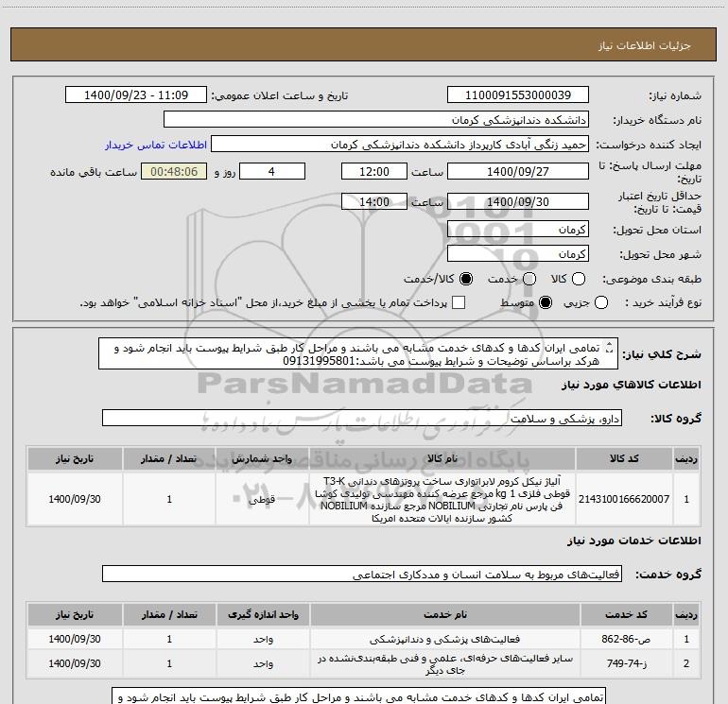Viewport: 728px width, 704px height.
Task: Click the goods table header کد کالا
Action: click(624, 458)
